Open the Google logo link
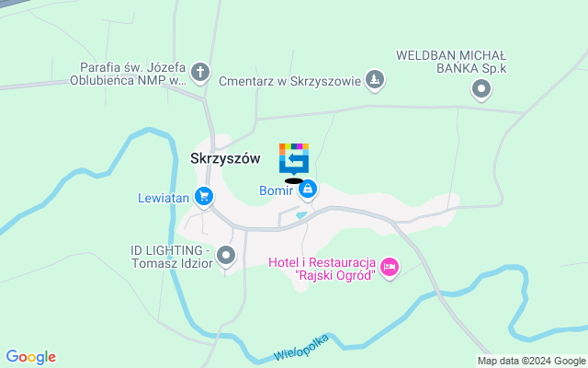Image resolution: width=588 pixels, height=368 pixels. (x=31, y=357)
